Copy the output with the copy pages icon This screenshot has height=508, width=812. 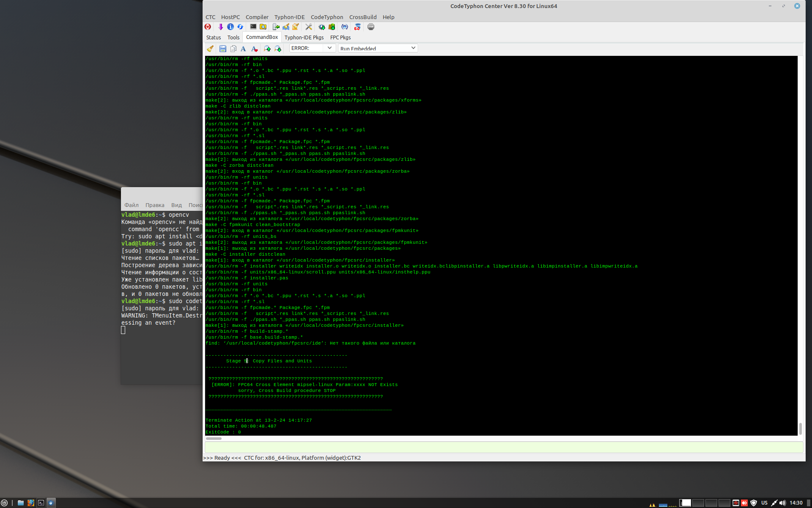coord(233,49)
